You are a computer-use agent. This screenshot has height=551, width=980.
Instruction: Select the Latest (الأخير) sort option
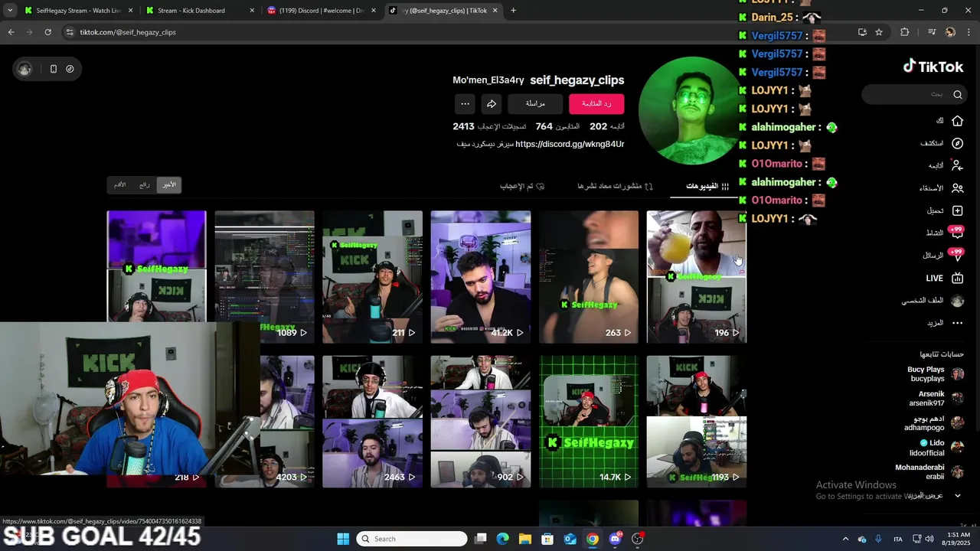click(x=168, y=184)
